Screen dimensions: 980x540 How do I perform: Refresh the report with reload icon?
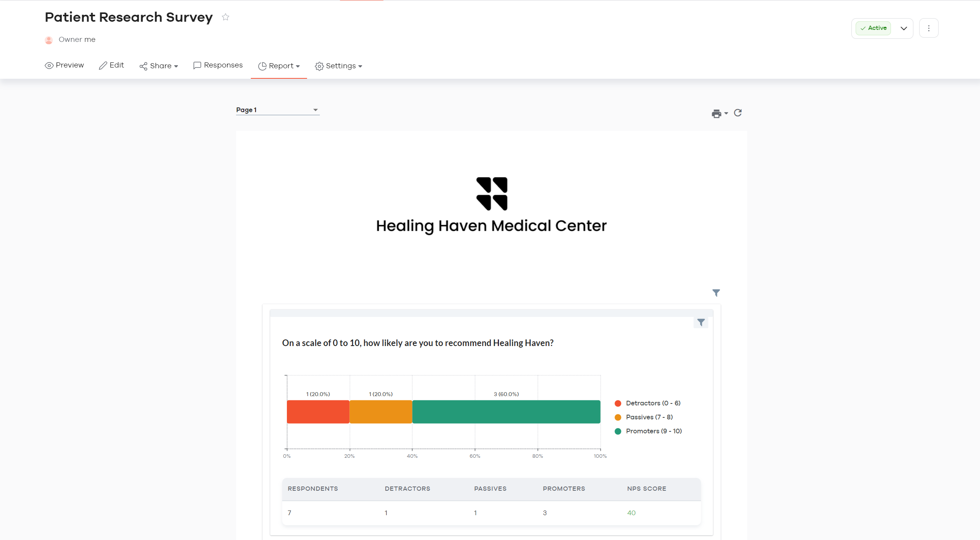[738, 113]
